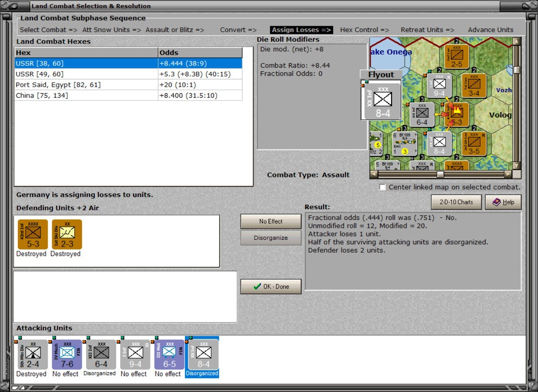Click the XII Inf 6-4 counter on map
The width and height of the screenshot is (538, 392).
coord(422,114)
